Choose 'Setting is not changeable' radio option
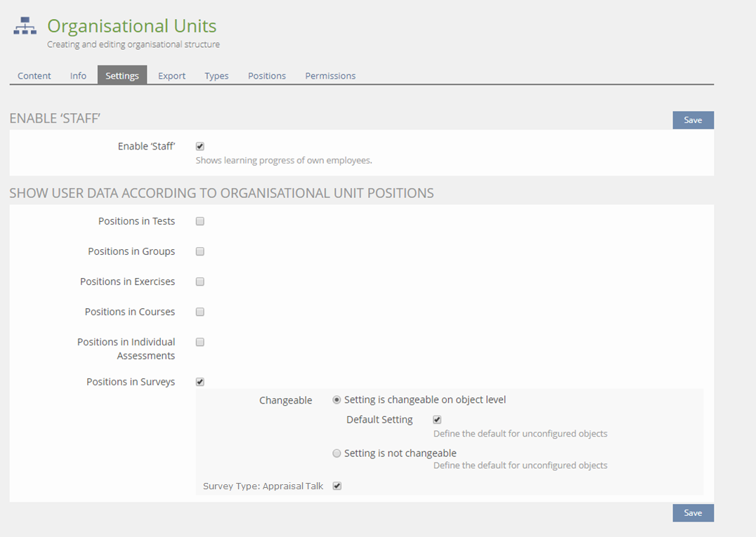The height and width of the screenshot is (537, 756). (x=337, y=453)
